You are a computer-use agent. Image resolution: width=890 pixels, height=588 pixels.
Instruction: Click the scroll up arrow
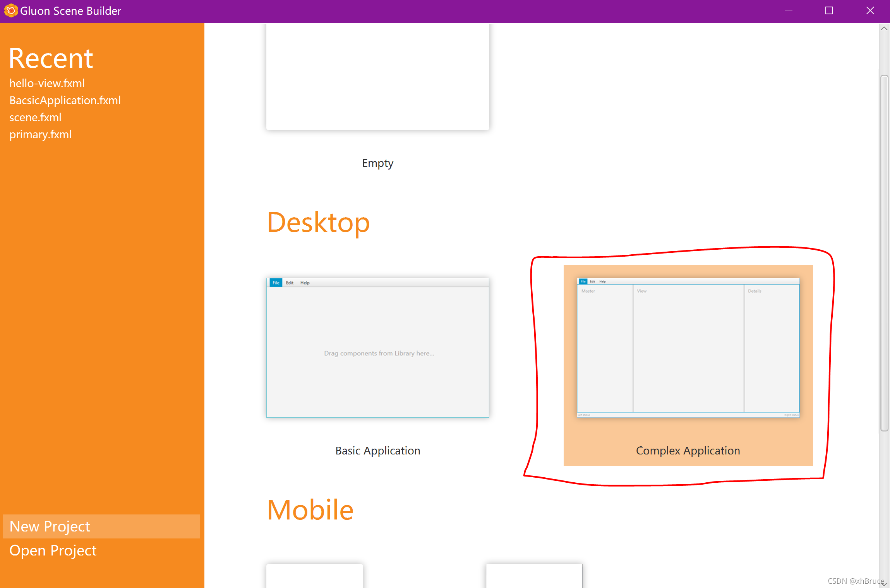[884, 28]
